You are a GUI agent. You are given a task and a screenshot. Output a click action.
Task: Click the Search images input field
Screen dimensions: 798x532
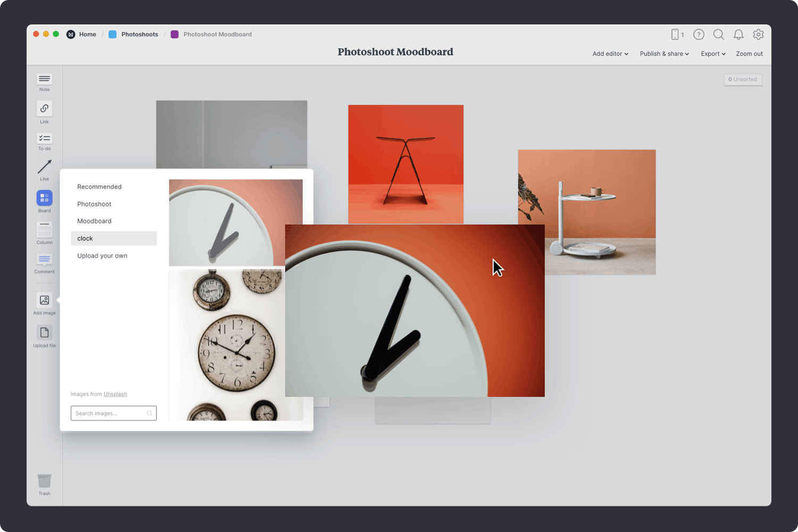coord(113,413)
